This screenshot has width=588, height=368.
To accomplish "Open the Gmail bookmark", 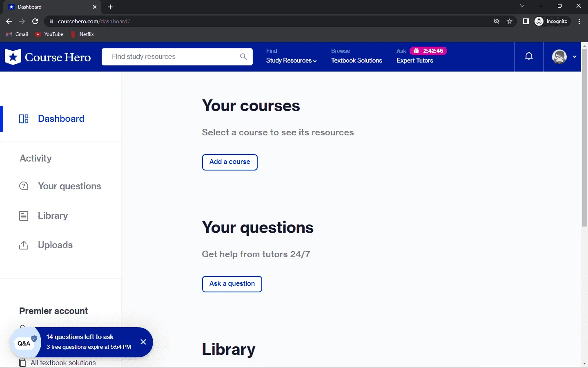I will [x=17, y=34].
